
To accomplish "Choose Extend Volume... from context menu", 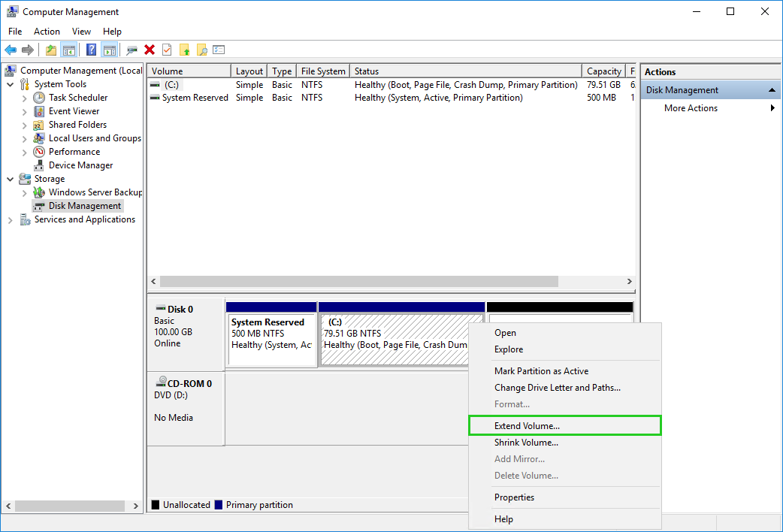I will tap(527, 426).
